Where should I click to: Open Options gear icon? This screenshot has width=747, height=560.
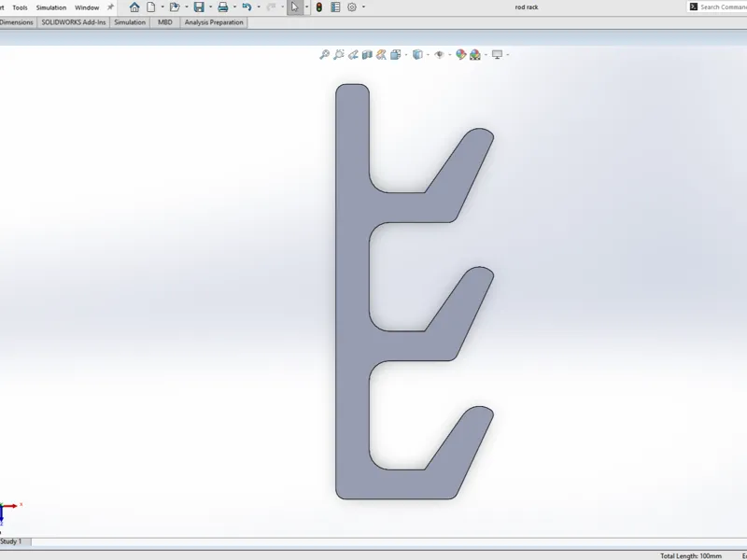point(352,7)
